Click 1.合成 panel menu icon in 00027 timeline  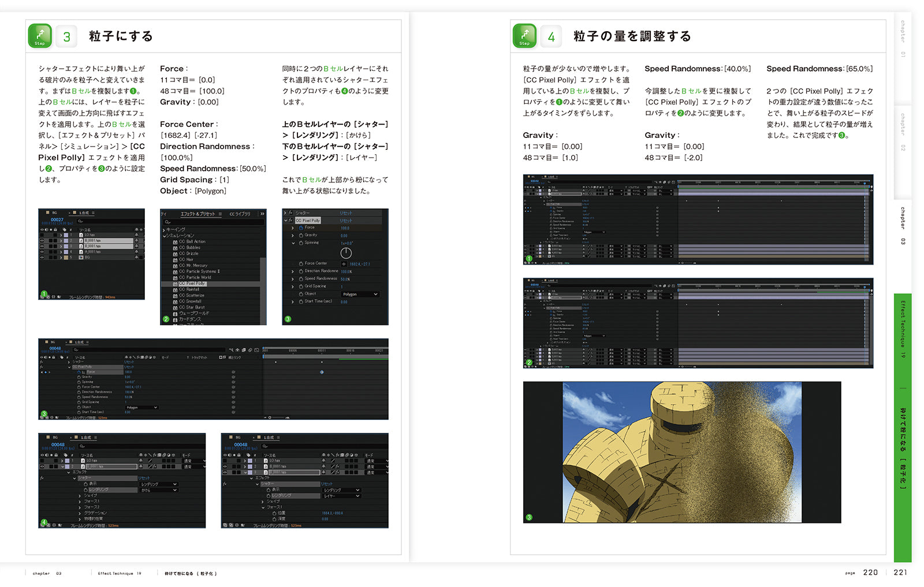[x=93, y=212]
